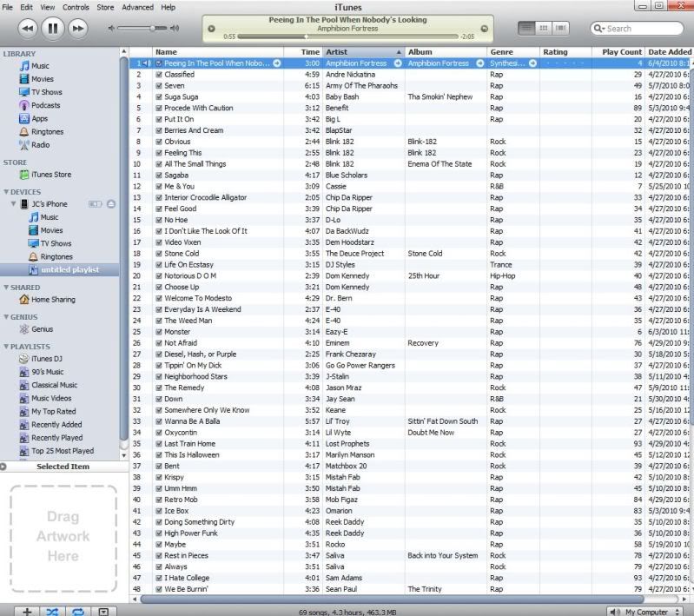Collapse the PLAYLISTS section
Screen dimensions: 694x616
(x=6, y=347)
